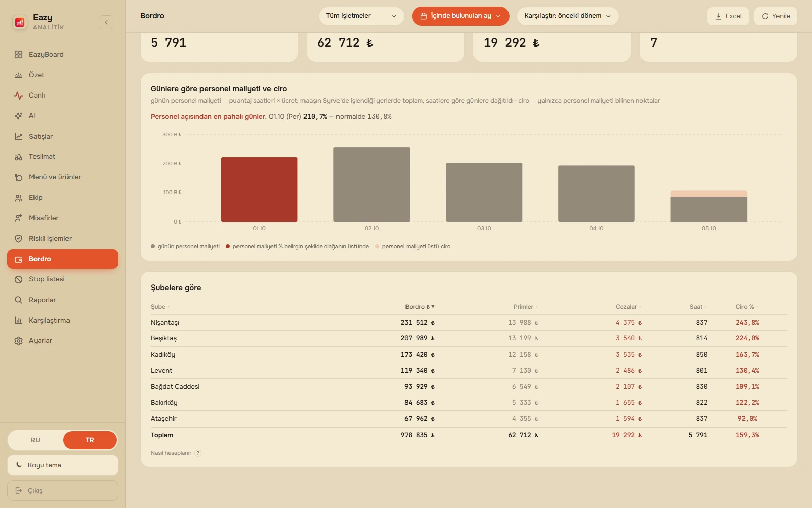This screenshot has width=812, height=508.
Task: Sort table by Şube column
Action: (x=160, y=307)
